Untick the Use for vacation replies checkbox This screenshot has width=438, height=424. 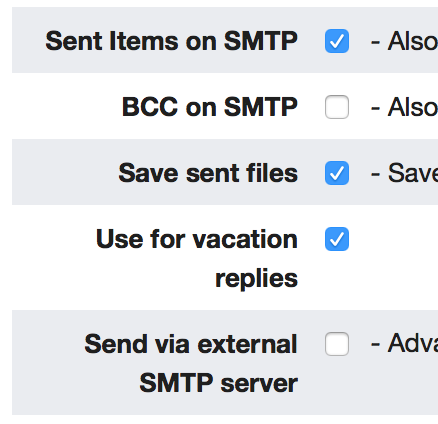(337, 239)
